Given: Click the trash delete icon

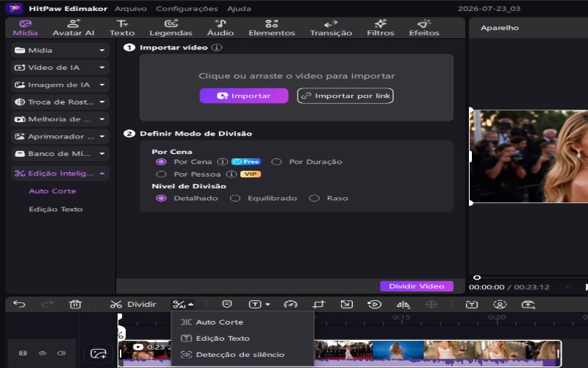Looking at the screenshot, I should 76,304.
